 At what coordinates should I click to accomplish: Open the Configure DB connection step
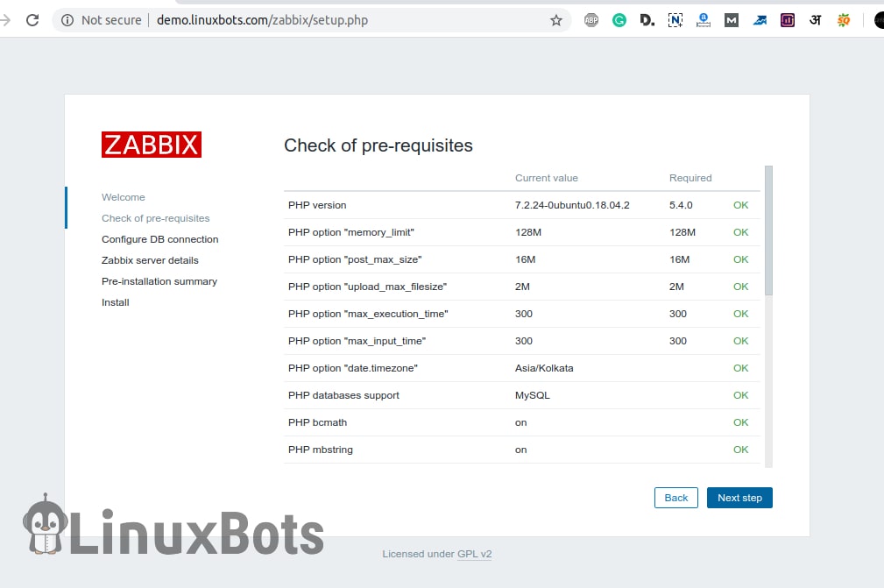pos(159,239)
